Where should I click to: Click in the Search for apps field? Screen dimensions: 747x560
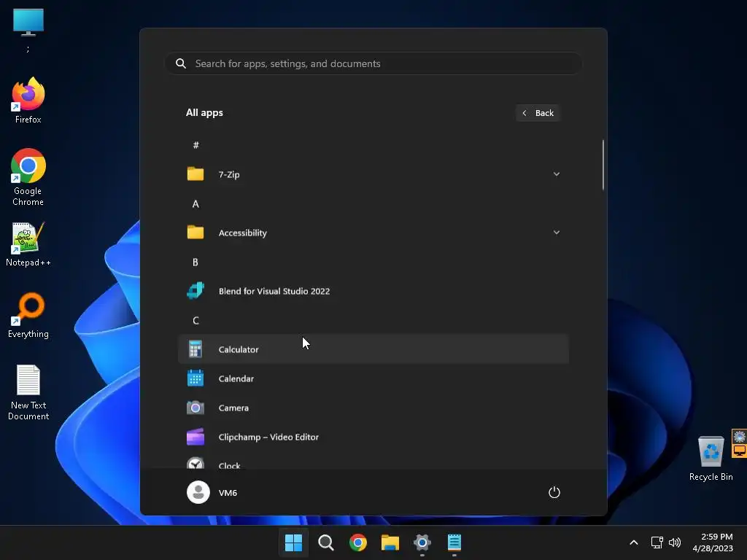[x=373, y=63]
